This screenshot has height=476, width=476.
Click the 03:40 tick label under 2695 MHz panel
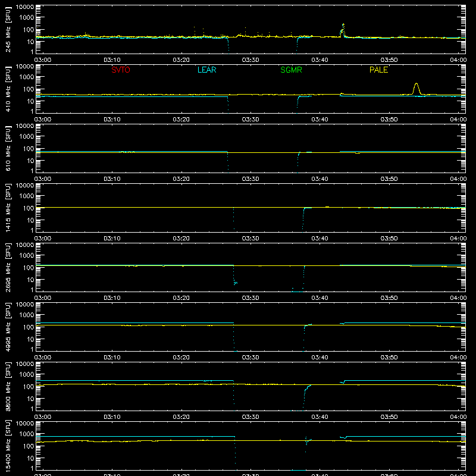[x=320, y=298]
